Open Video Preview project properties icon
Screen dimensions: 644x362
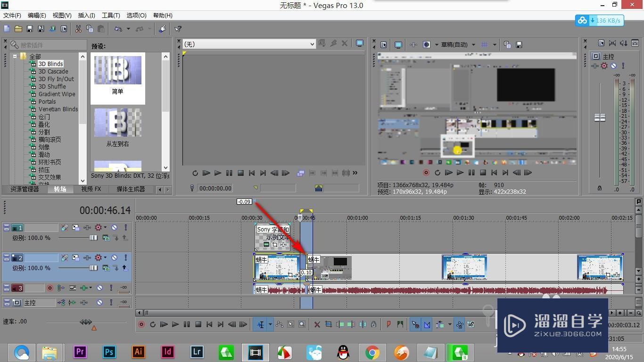(383, 45)
